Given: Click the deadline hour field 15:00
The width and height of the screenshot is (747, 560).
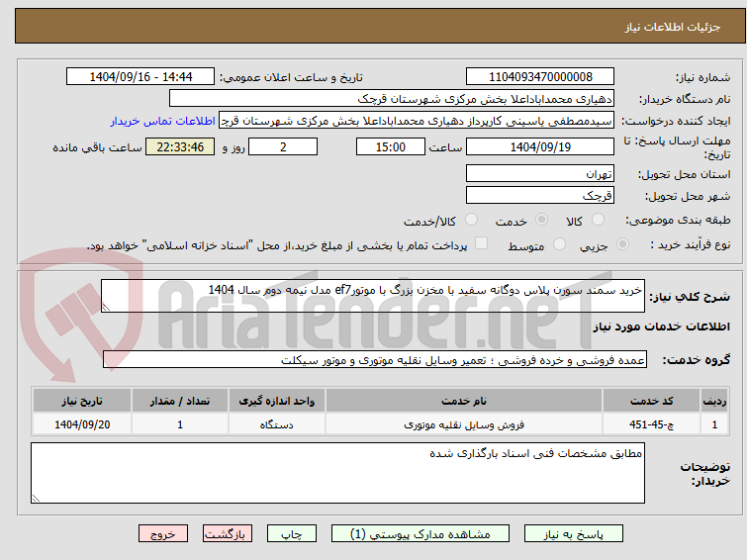Looking at the screenshot, I should (x=391, y=146).
